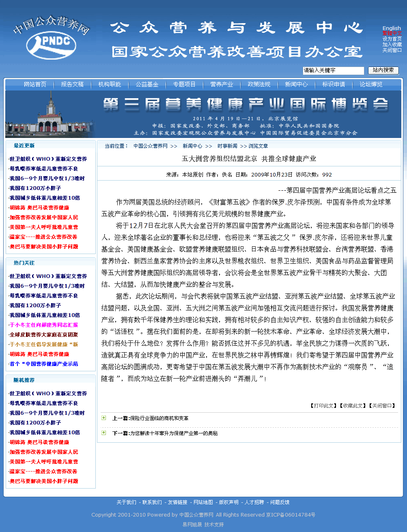Screen dimensions: 407x532
Task: Open the 第三届营养健康产业国际博览会 banner
Action: [x=203, y=114]
